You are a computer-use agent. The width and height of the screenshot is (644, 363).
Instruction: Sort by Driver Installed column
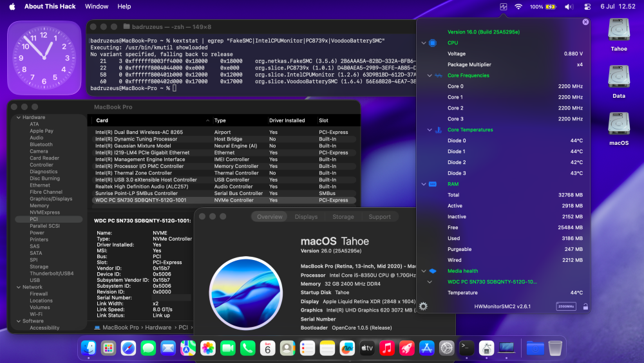(x=292, y=120)
